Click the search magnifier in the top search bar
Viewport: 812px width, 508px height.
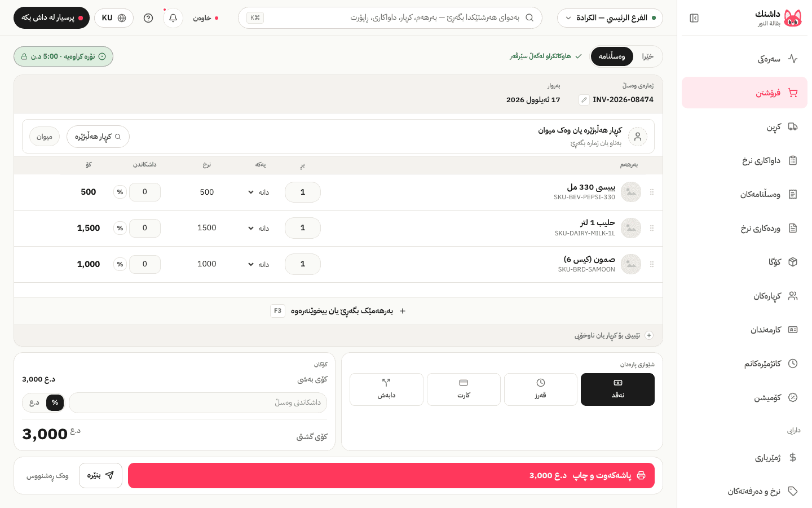pos(529,17)
